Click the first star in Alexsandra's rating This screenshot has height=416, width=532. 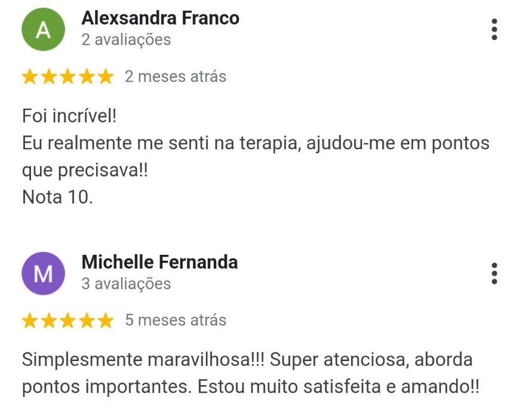(30, 76)
